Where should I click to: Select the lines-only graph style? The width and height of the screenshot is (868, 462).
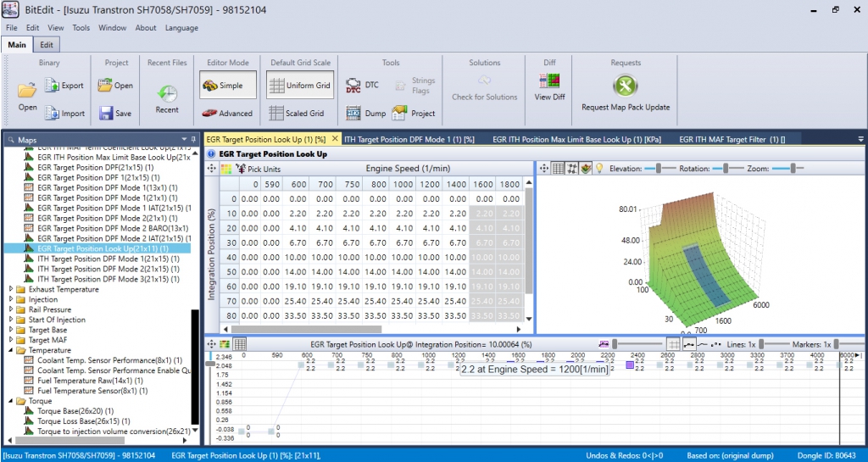point(703,344)
